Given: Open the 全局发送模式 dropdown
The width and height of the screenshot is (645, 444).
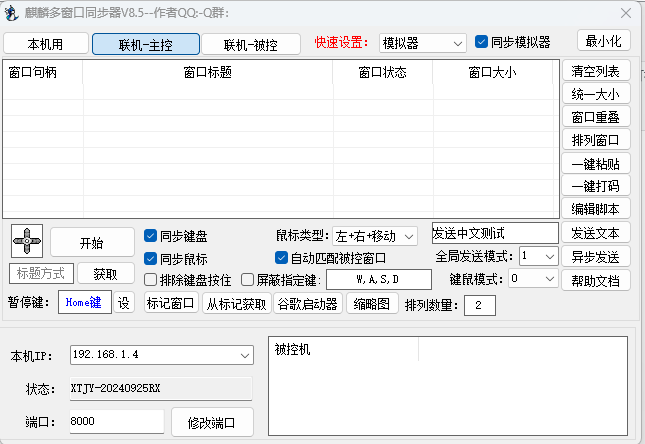Looking at the screenshot, I should pyautogui.click(x=537, y=256).
